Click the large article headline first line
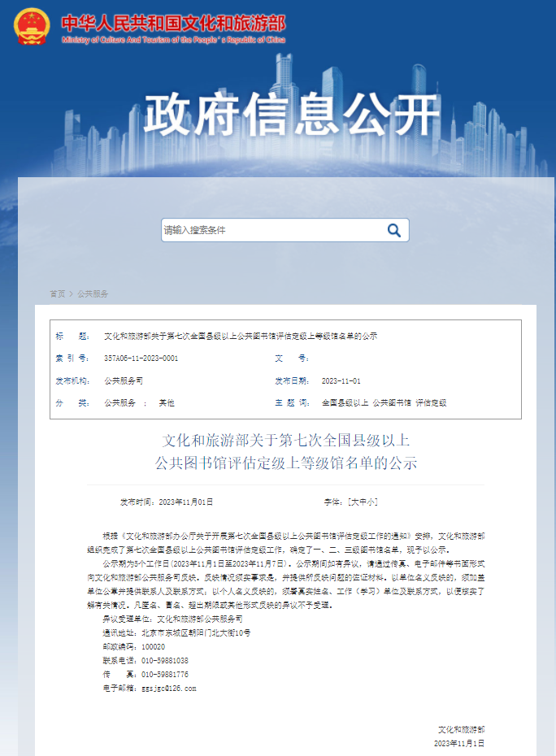 285,440
